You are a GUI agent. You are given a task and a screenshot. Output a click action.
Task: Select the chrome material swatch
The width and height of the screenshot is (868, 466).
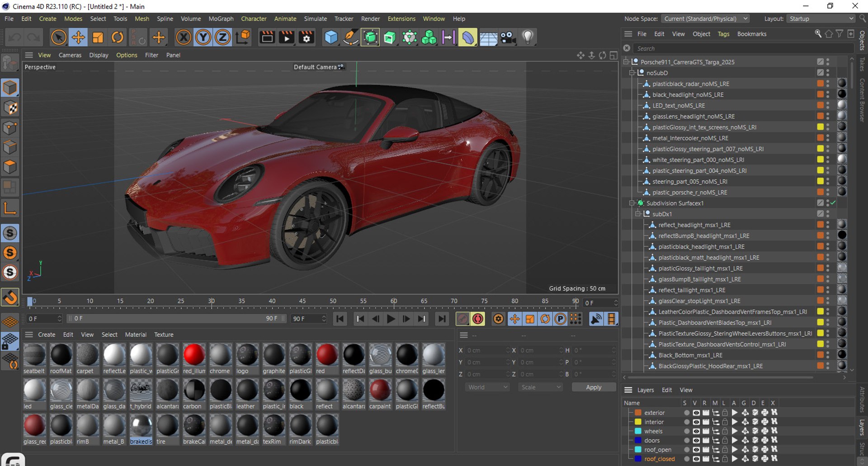221,355
